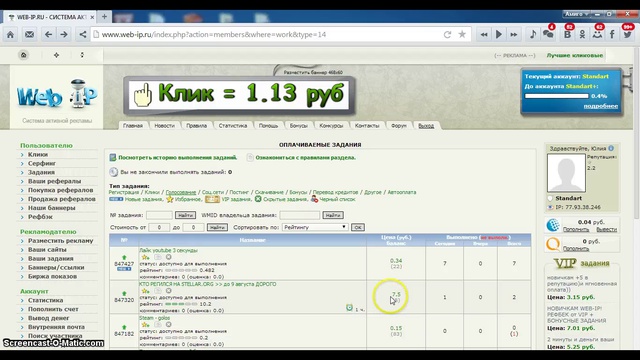This screenshot has height=360, width=640.
Task: Click the № задания input field
Action: pyautogui.click(x=159, y=215)
